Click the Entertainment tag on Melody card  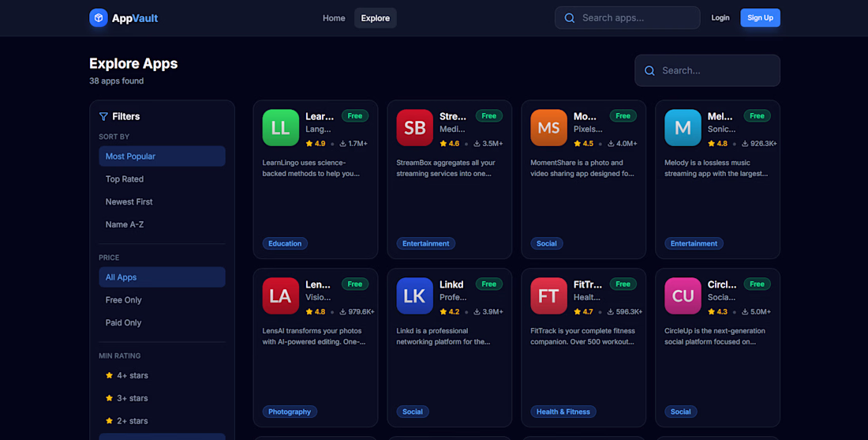click(694, 243)
